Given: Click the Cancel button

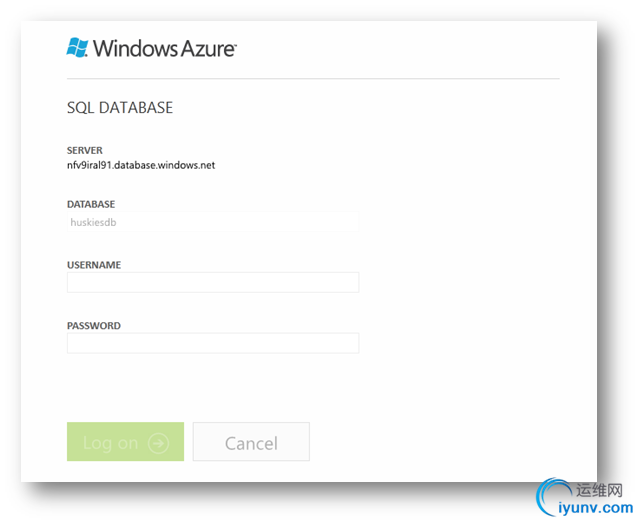Looking at the screenshot, I should (251, 442).
